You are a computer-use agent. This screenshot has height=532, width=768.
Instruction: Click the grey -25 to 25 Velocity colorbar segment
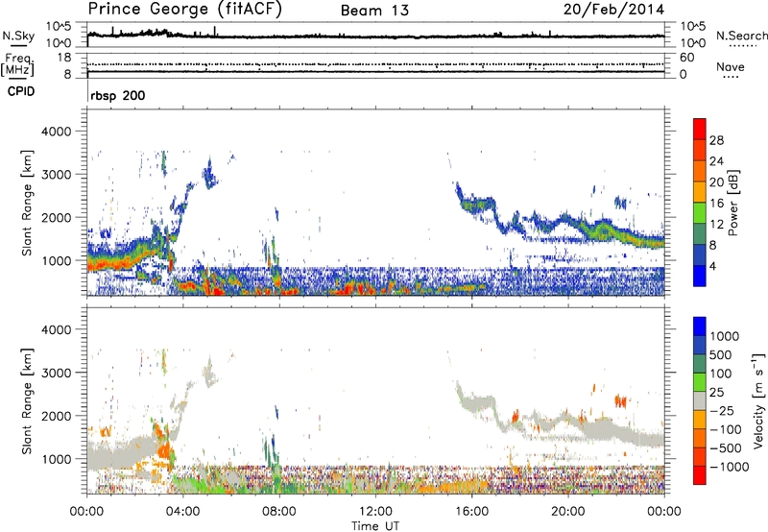pos(700,400)
